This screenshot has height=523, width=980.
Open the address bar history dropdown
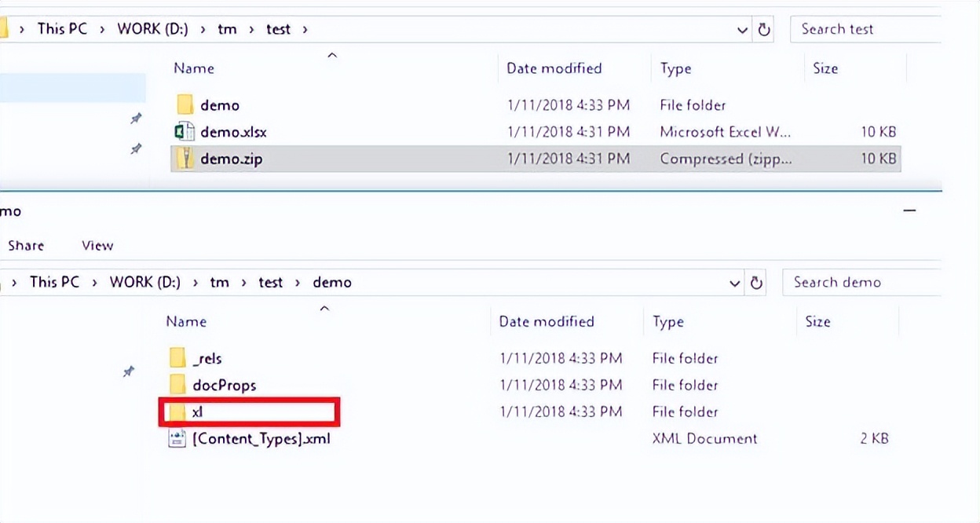coord(741,29)
